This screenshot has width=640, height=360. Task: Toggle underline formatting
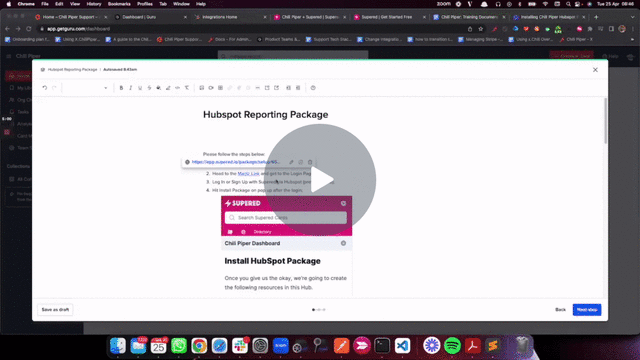140,88
